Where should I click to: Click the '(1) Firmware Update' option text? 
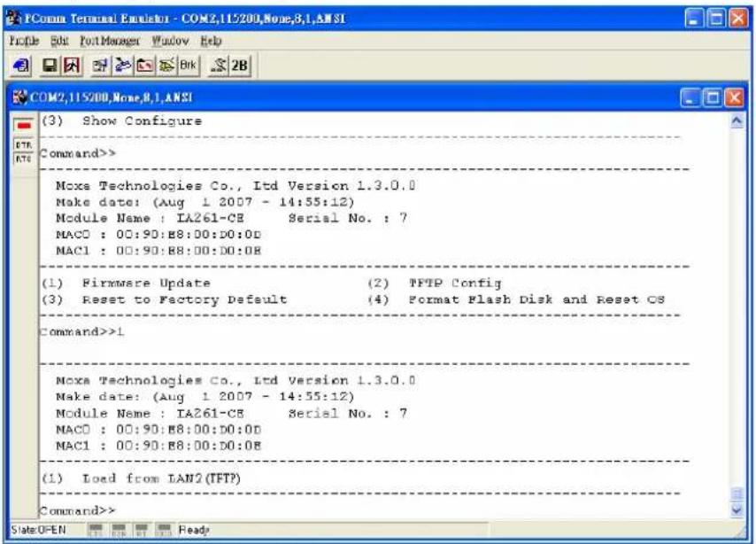[x=126, y=283]
